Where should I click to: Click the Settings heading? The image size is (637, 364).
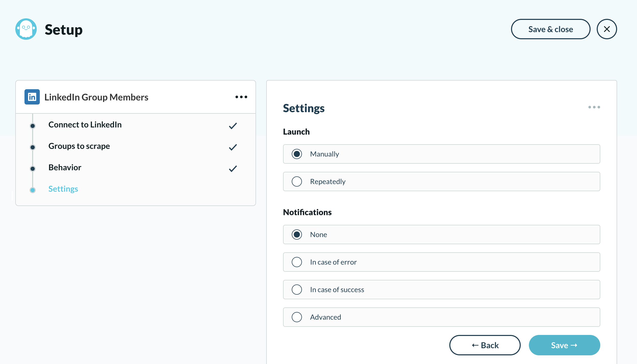click(304, 108)
